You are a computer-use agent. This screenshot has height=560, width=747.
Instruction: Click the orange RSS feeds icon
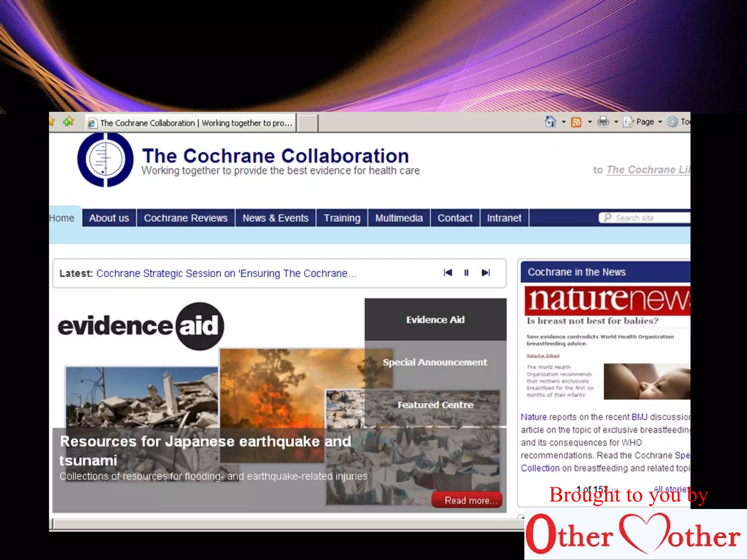[576, 122]
